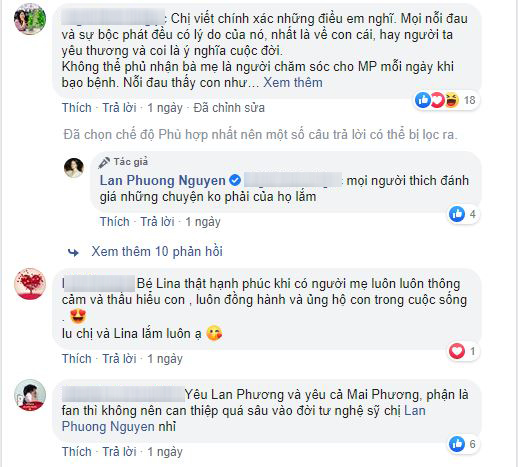Open the author reply's avatar photo
The width and height of the screenshot is (518, 467).
73,168
